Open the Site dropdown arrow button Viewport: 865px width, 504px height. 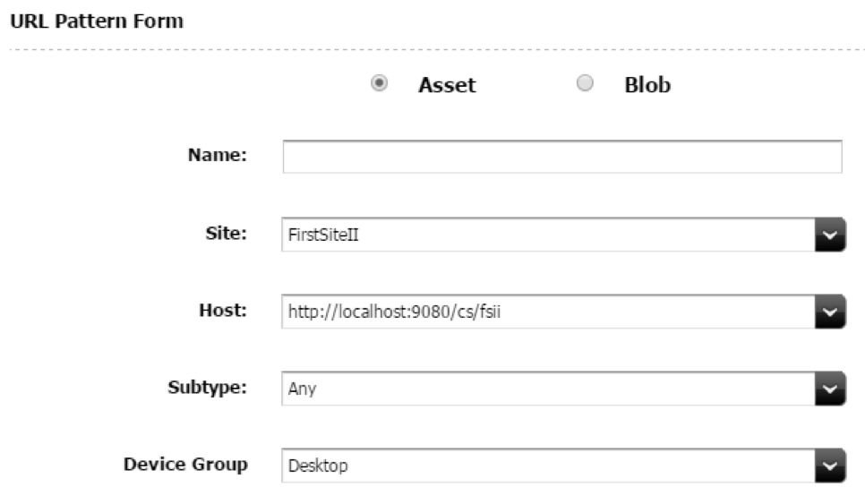830,235
